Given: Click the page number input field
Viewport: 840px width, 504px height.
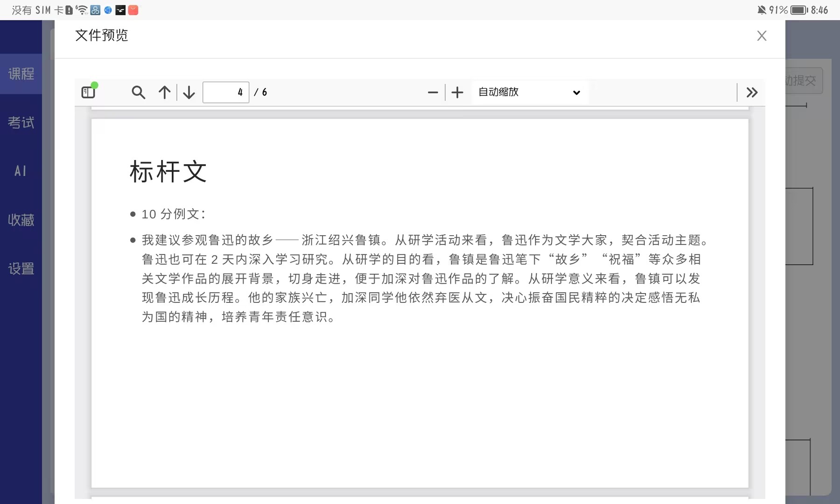Looking at the screenshot, I should click(x=226, y=92).
